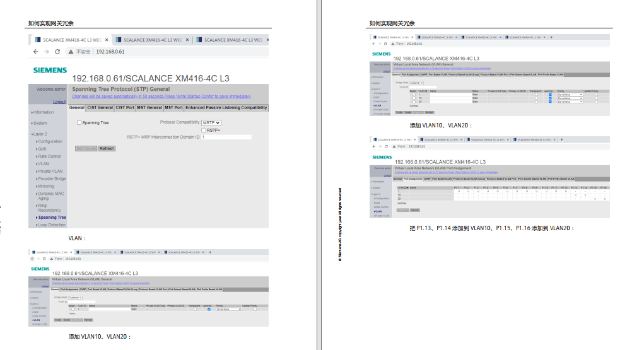Select the General tab on STP page
Screen dimensions: 644x350
click(77, 108)
